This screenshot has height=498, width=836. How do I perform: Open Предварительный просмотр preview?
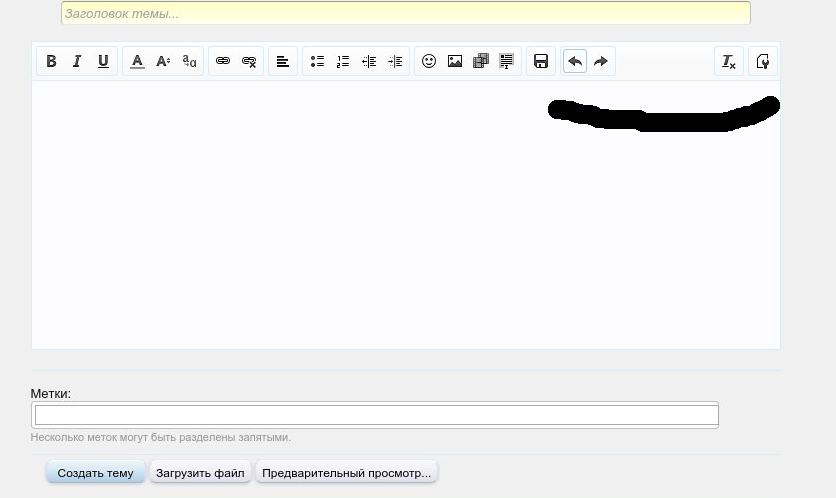coord(347,473)
